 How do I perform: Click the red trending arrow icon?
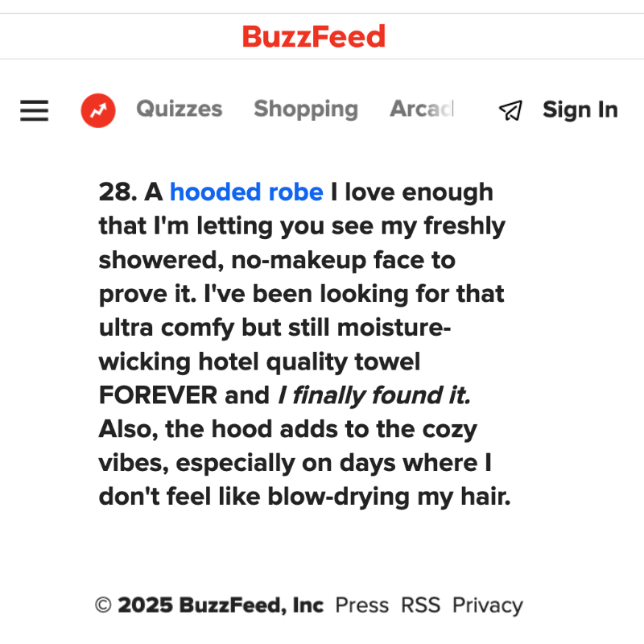tap(98, 110)
